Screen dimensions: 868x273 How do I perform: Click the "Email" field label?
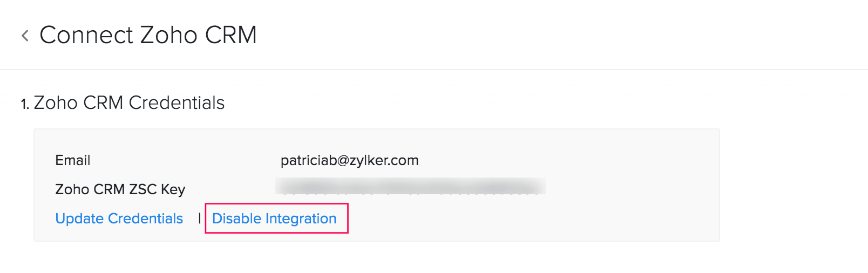[x=72, y=160]
